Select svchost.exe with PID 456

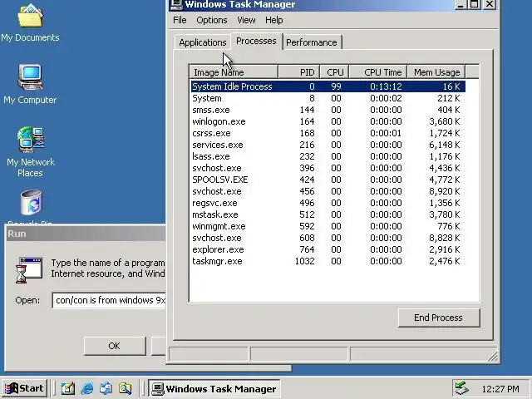pyautogui.click(x=328, y=191)
